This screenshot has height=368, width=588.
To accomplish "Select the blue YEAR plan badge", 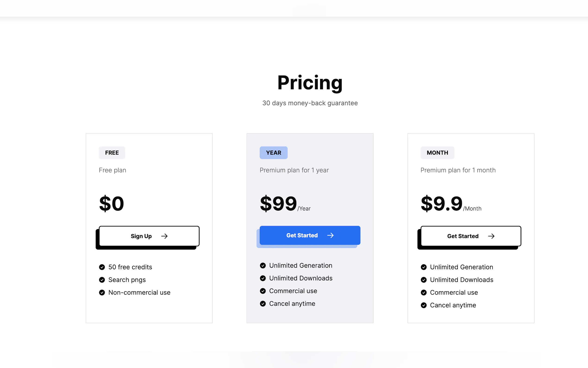I will (x=273, y=153).
